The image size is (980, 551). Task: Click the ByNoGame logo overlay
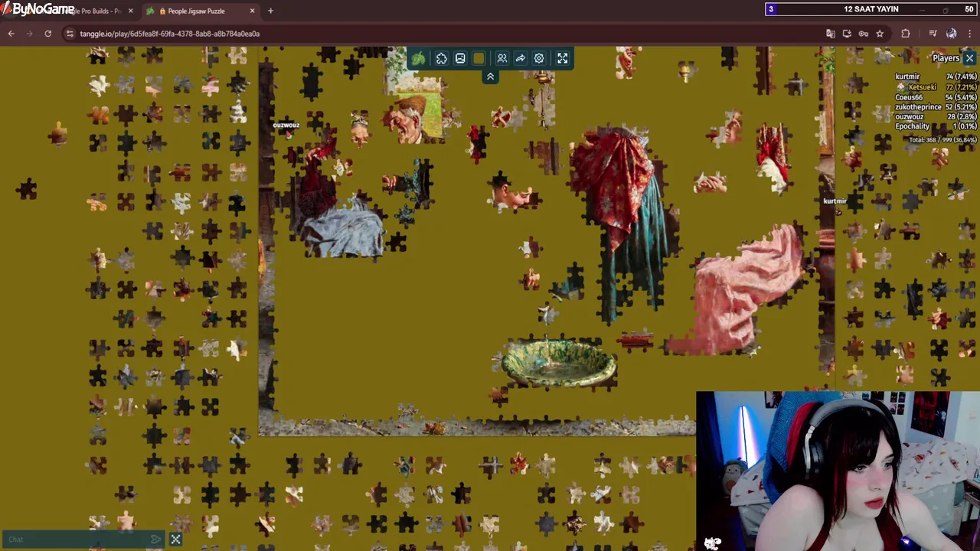[x=38, y=9]
